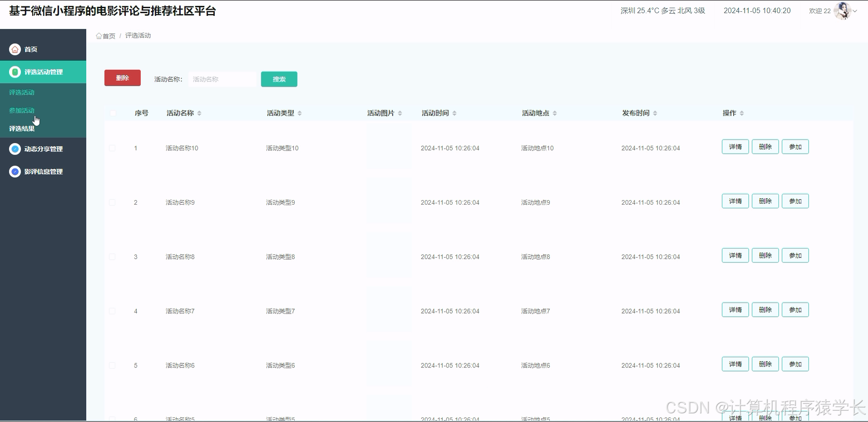The image size is (868, 422).
Task: Sort by 活动图片 column arrows
Action: 400,113
